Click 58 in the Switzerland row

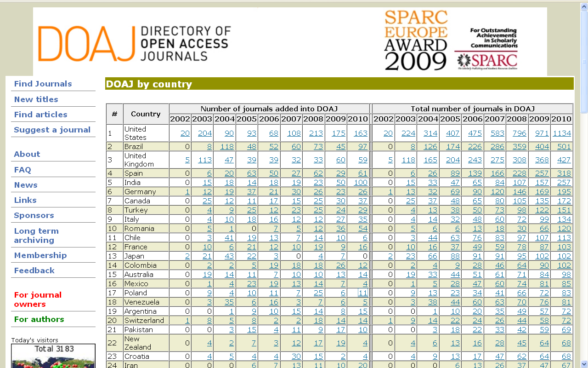(x=544, y=321)
